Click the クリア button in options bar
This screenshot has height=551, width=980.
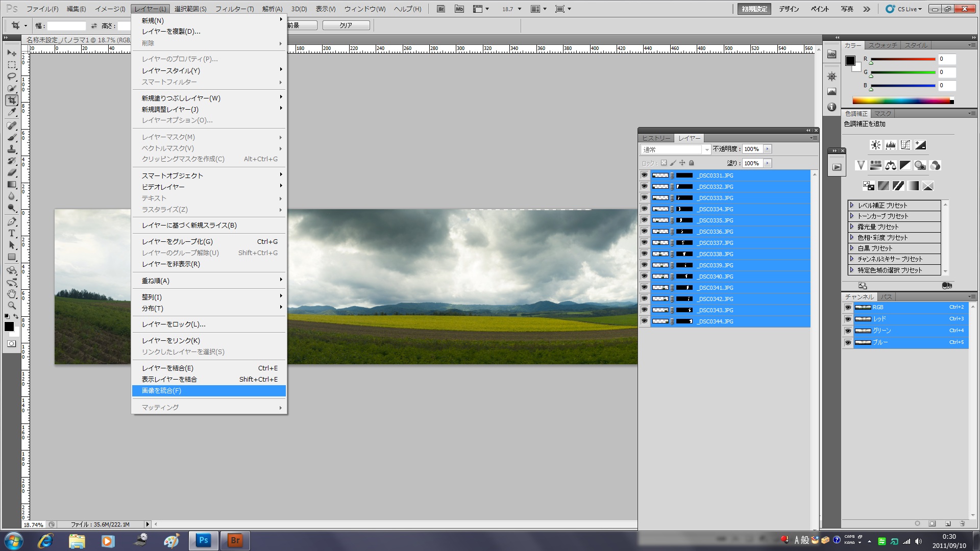tap(346, 26)
